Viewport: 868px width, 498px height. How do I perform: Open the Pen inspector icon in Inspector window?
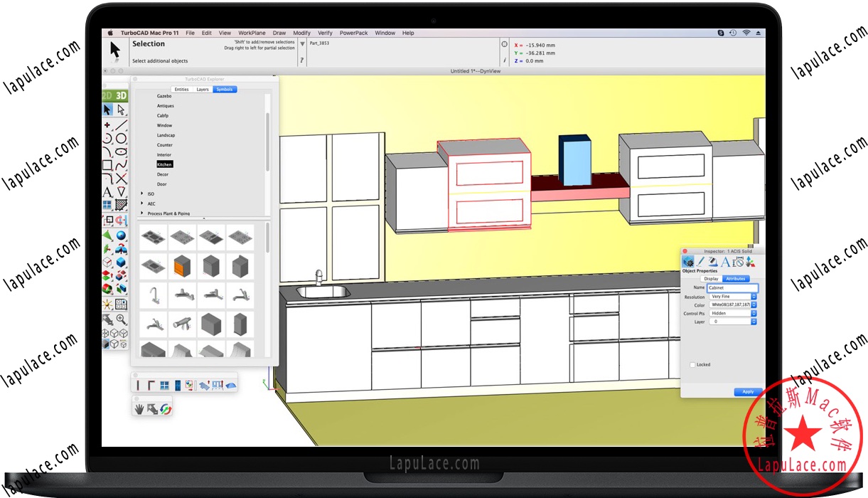coord(700,262)
